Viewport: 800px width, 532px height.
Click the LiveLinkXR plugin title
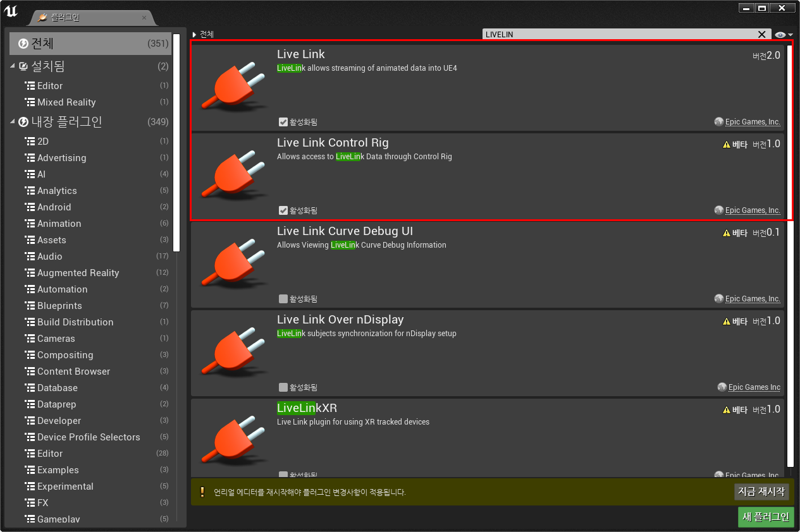pyautogui.click(x=307, y=408)
